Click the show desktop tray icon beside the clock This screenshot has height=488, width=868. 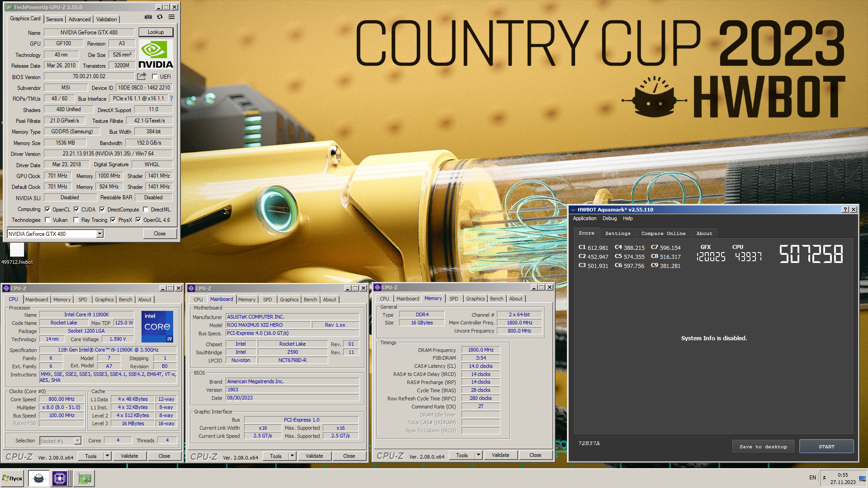point(862,478)
